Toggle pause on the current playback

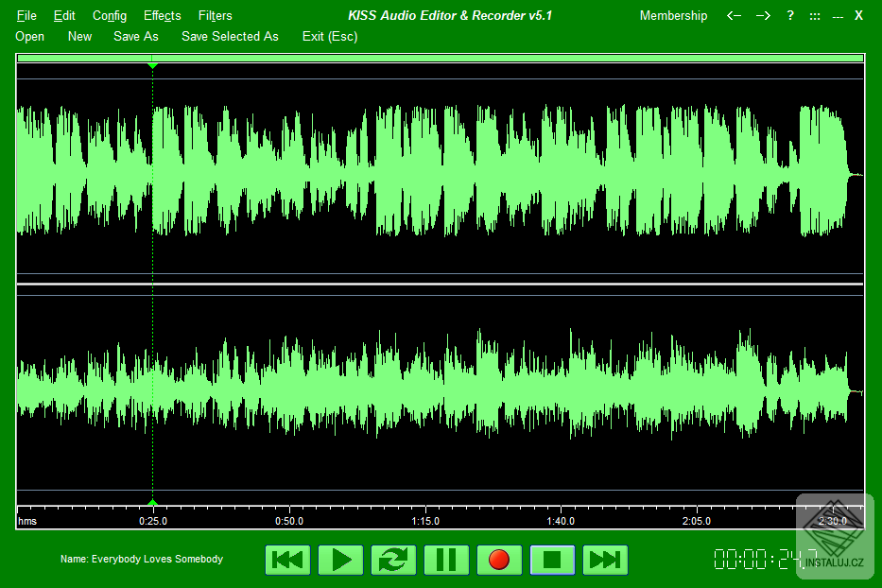[446, 560]
